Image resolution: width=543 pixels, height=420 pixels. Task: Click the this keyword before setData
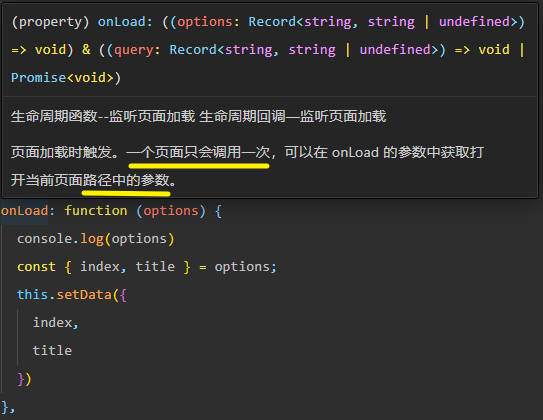(32, 295)
